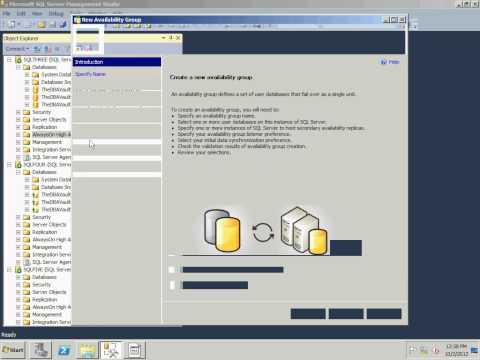480x360 pixels.
Task: Open the View menu
Action: pyautogui.click(x=37, y=14)
